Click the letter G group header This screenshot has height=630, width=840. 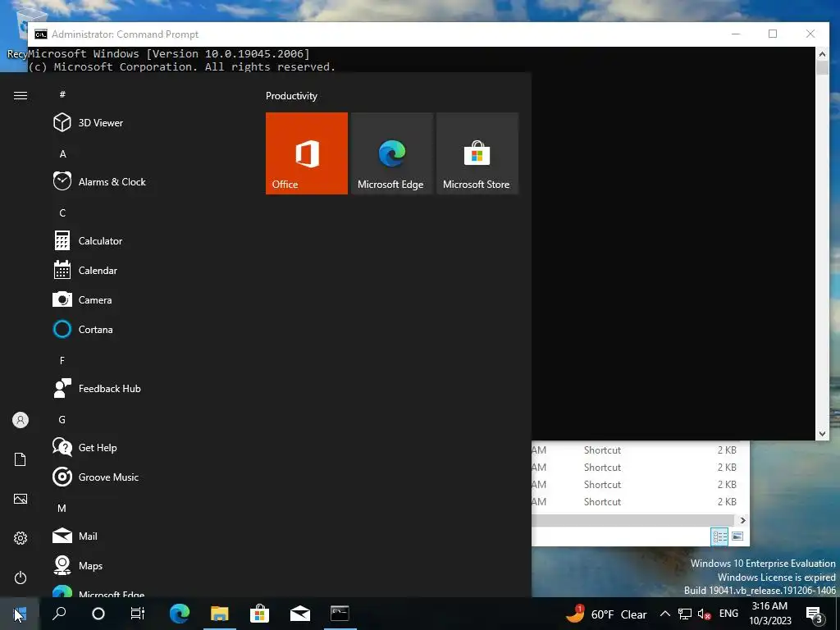(x=62, y=419)
